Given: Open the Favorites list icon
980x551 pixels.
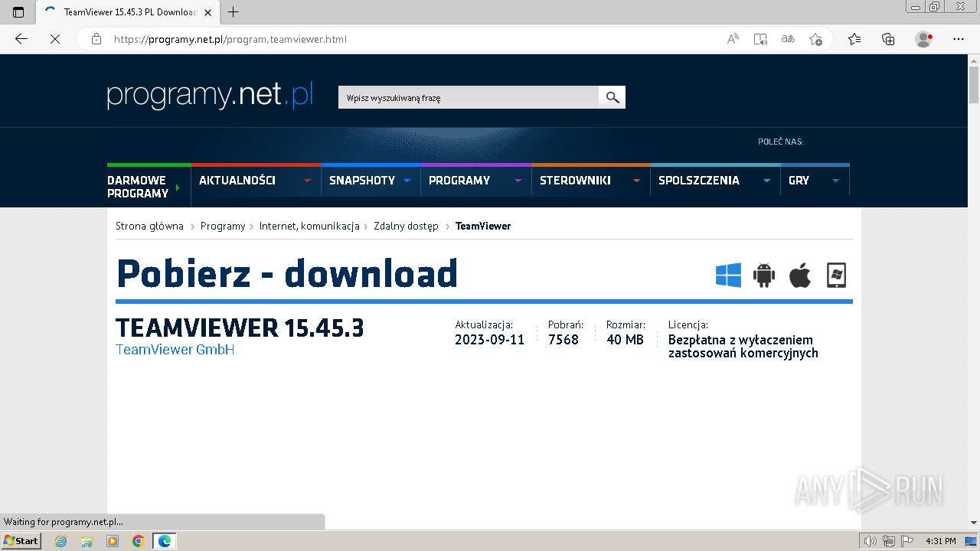Looking at the screenshot, I should click(854, 39).
